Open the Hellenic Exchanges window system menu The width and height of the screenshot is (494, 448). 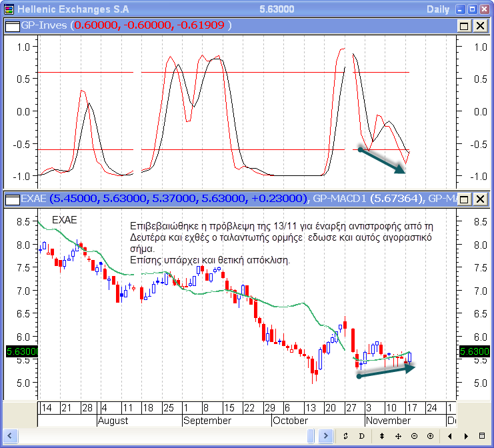pyautogui.click(x=8, y=9)
